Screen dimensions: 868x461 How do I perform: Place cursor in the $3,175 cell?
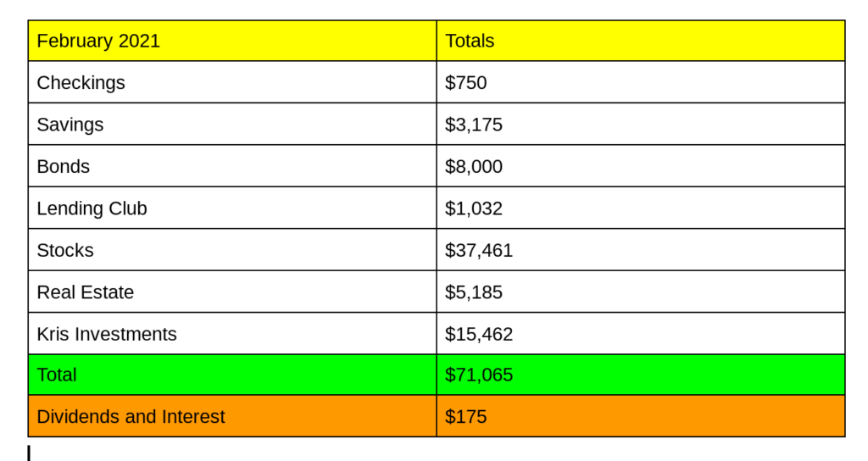click(x=474, y=125)
